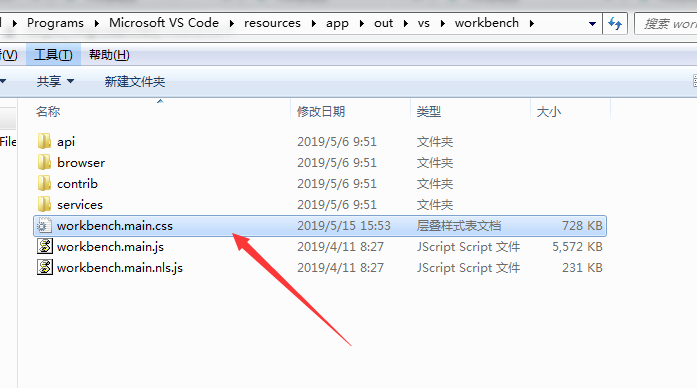Expand the arrow after Programs in path
The image size is (697, 388).
click(96, 24)
